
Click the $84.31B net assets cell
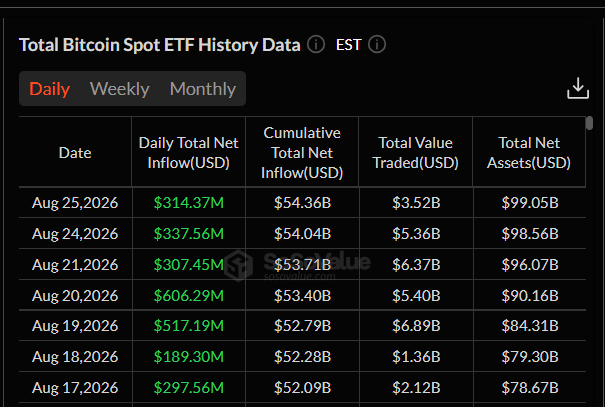(x=530, y=326)
